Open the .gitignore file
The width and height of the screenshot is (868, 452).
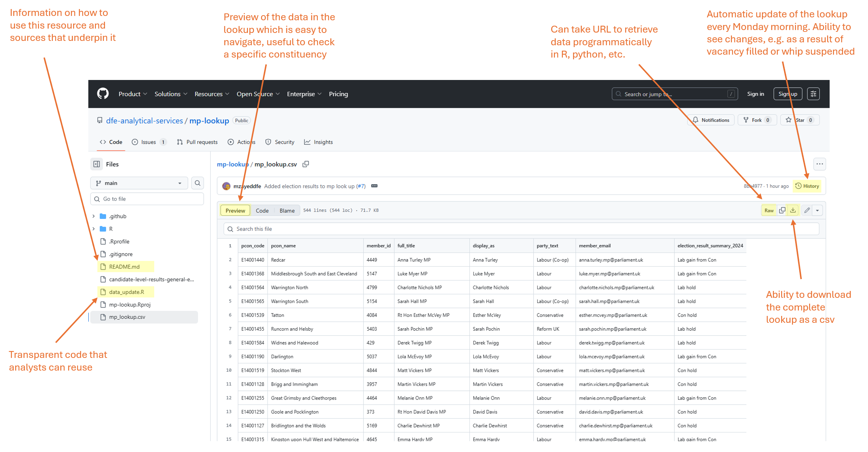point(121,254)
